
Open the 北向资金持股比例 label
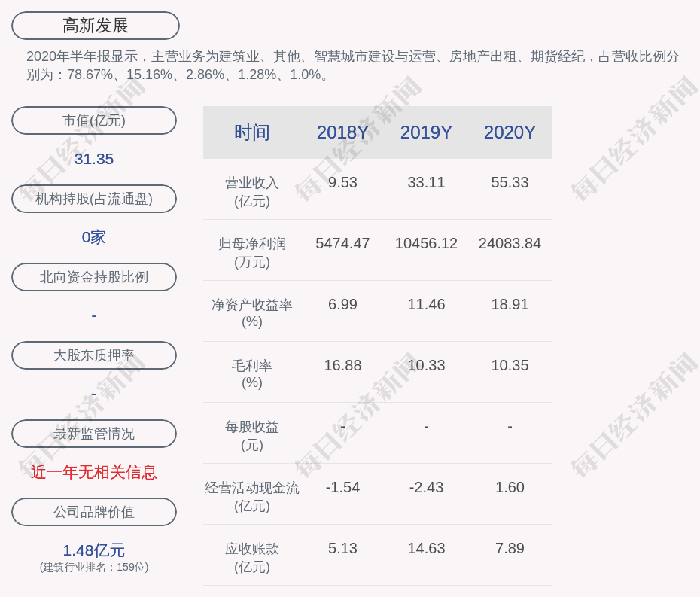[x=94, y=277]
